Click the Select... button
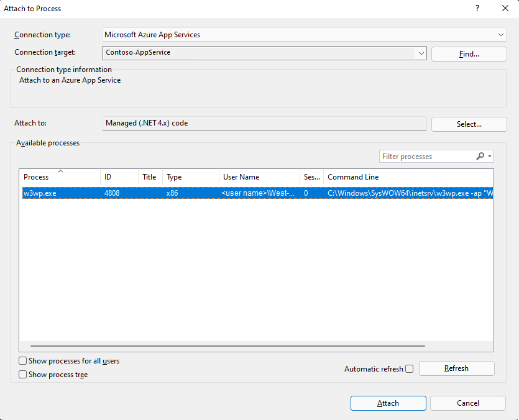 (469, 124)
